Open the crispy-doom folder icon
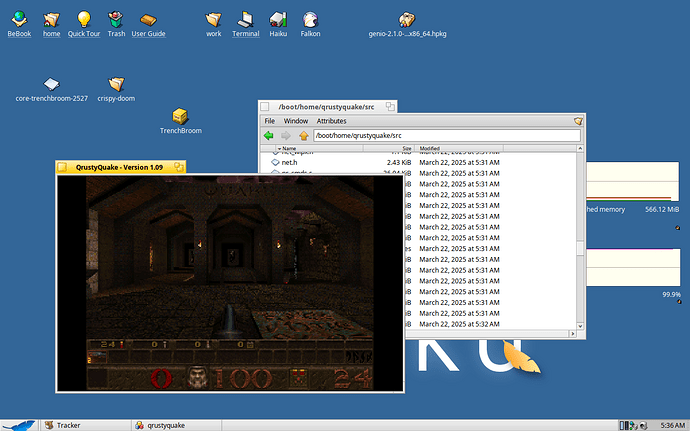This screenshot has width=690, height=431. coord(116,84)
